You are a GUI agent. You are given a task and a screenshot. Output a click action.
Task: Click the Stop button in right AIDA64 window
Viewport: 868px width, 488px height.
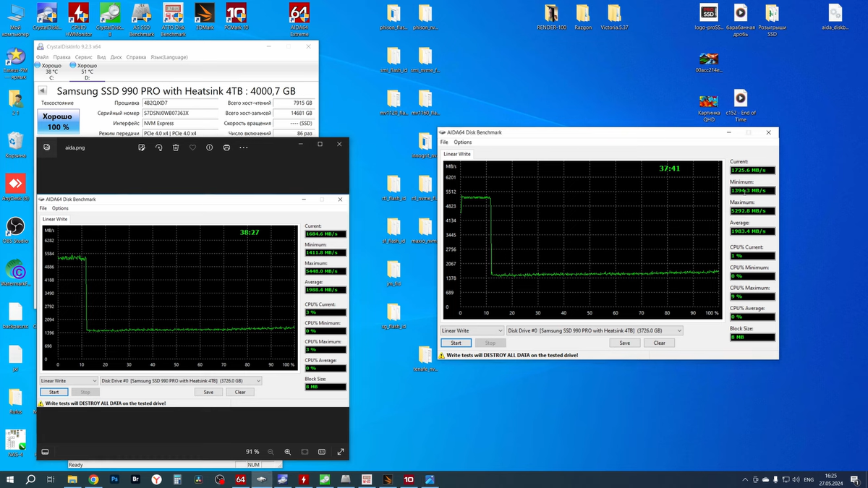tap(490, 343)
